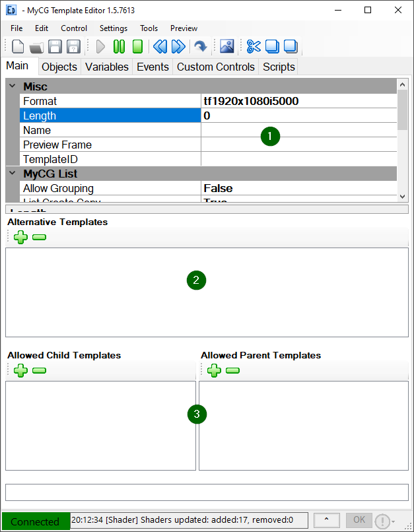Collapse the MyCG List property group
414x532 pixels.
(x=12, y=174)
